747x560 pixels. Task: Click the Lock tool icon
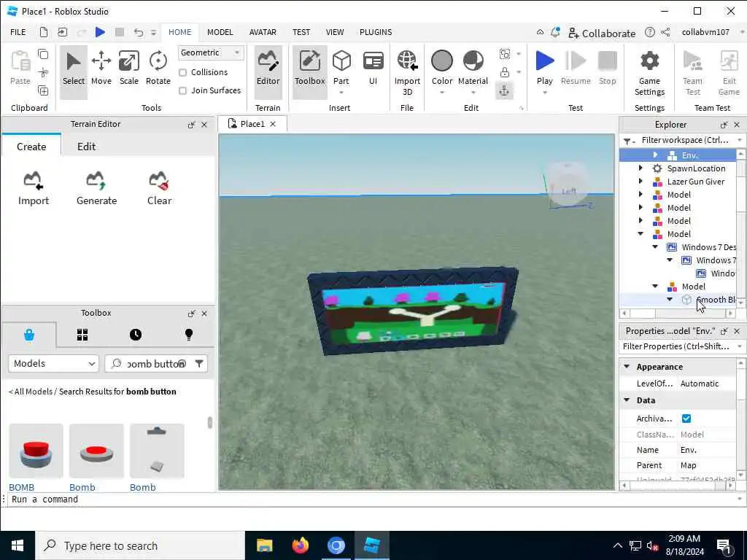tap(505, 72)
